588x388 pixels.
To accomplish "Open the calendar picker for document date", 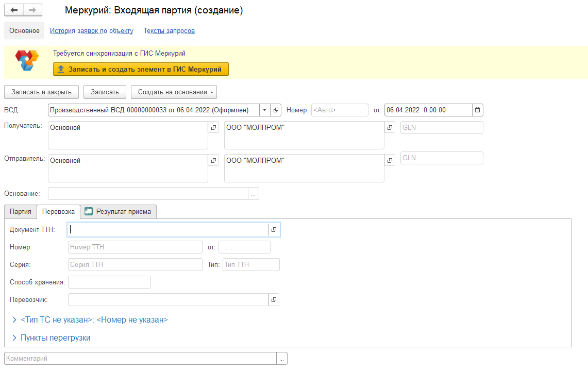I will tap(477, 110).
